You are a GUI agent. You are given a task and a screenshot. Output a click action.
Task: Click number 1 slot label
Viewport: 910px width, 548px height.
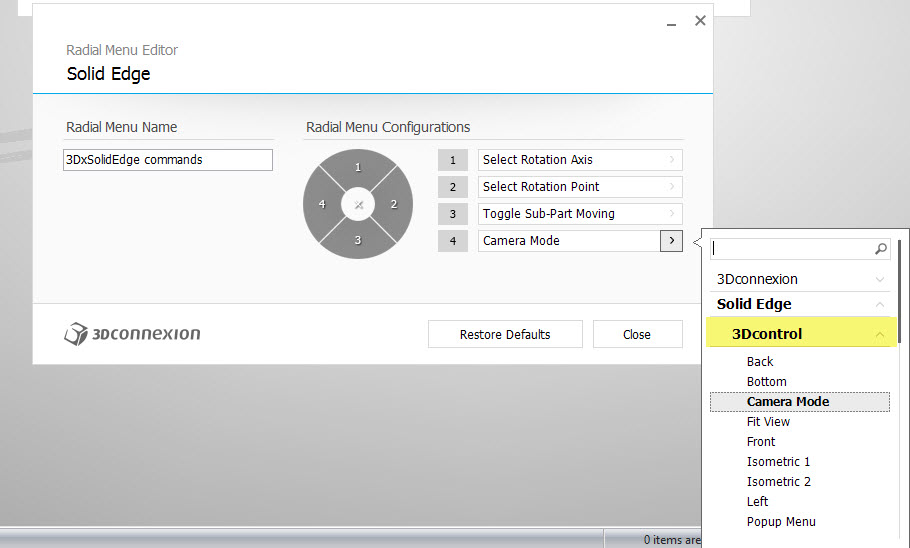pos(453,160)
